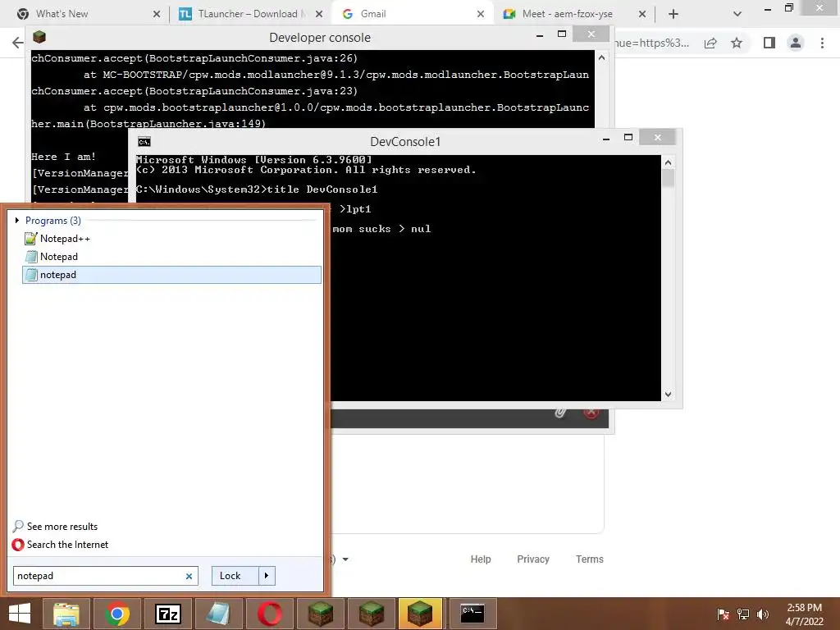Open the Help link
The height and width of the screenshot is (630, 840).
(481, 559)
